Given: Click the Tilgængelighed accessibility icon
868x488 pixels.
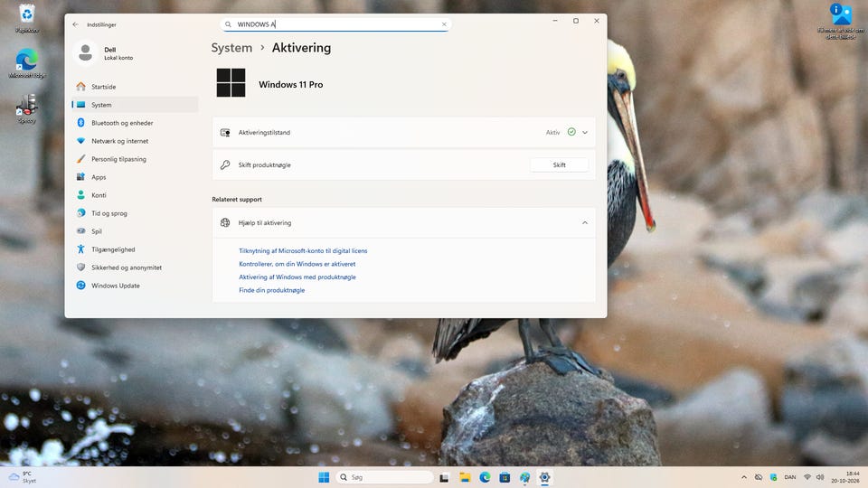Looking at the screenshot, I should (x=80, y=249).
